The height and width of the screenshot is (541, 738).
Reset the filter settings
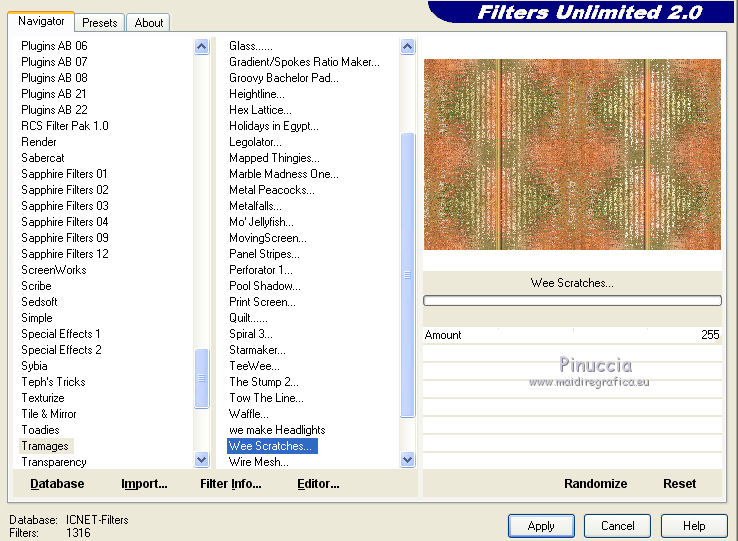click(x=679, y=484)
